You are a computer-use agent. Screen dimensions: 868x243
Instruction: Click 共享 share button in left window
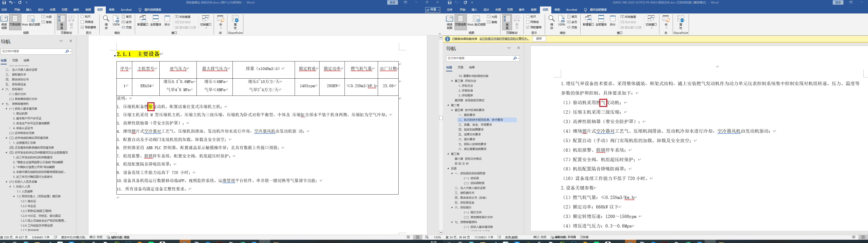pyautogui.click(x=433, y=10)
